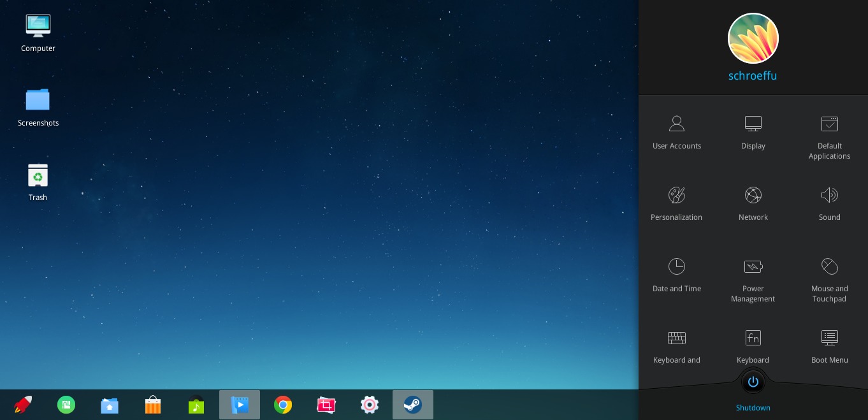Launch the music player from the dock
The image size is (868, 420).
click(x=196, y=405)
